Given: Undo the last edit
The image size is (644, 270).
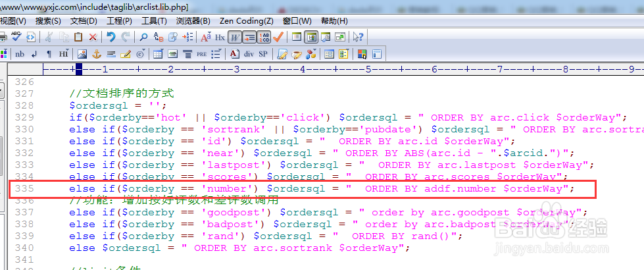Looking at the screenshot, I should [x=111, y=37].
